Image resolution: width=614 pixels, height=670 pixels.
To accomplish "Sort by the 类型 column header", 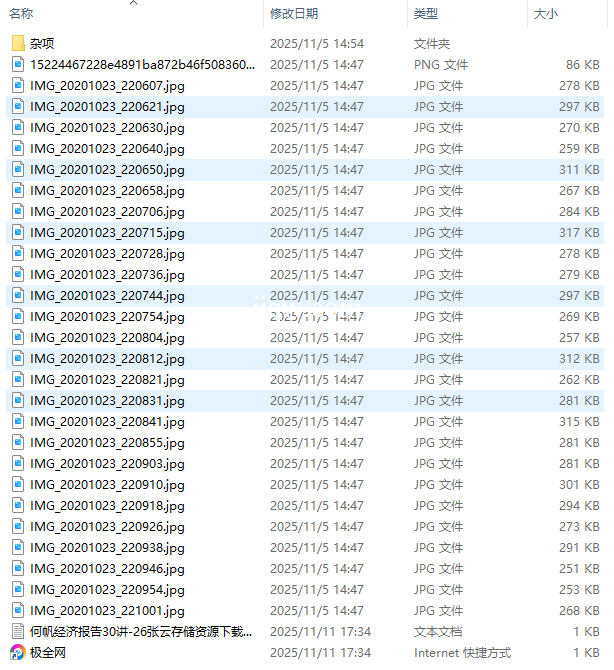I will (x=425, y=14).
